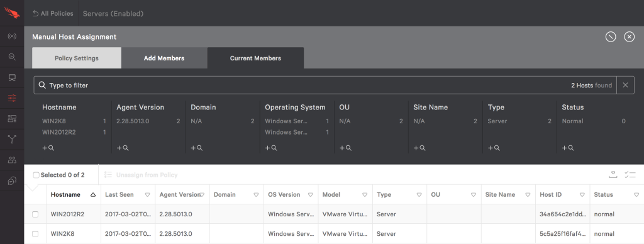Add a Domain filter via plus-search icon
This screenshot has height=244, width=644.
coord(197,148)
